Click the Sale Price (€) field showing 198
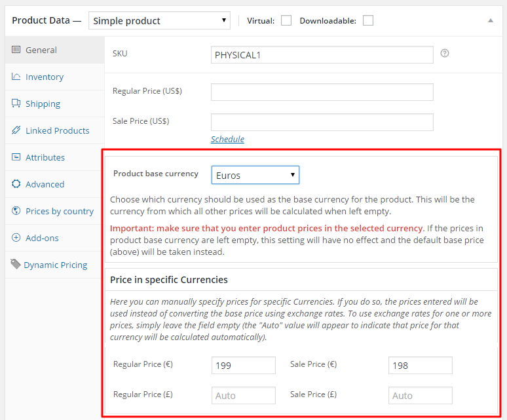Screen dimensions: 507x420 click(420, 365)
